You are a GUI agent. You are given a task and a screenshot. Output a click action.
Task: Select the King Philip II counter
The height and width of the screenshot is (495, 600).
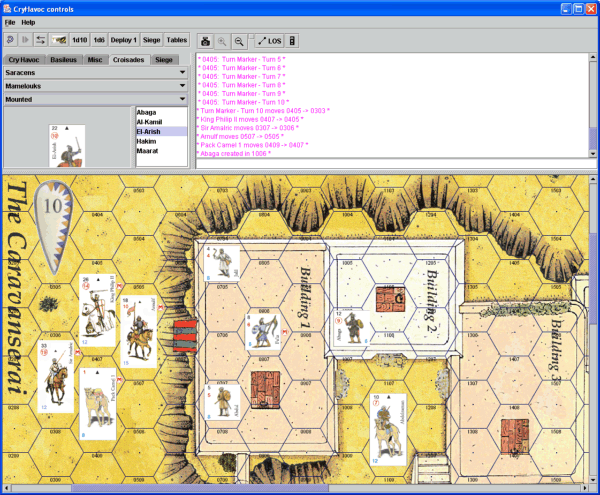97,310
